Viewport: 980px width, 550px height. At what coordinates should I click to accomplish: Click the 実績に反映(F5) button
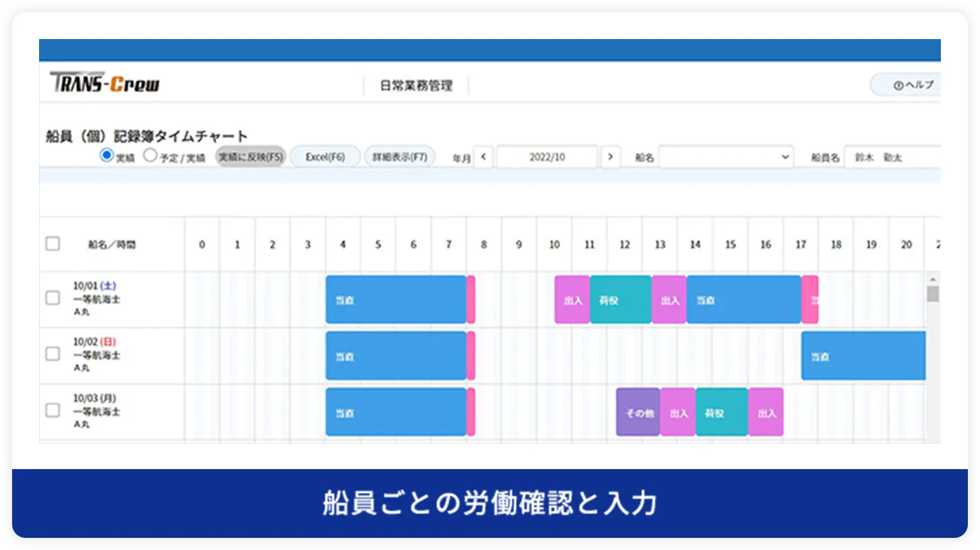pos(251,156)
